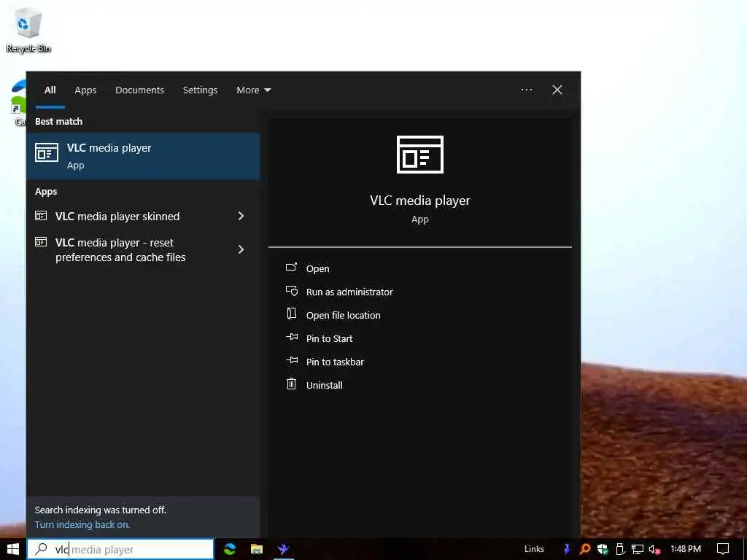Viewport: 747px width, 560px height.
Task: Open File Explorer from the taskbar
Action: point(256,549)
